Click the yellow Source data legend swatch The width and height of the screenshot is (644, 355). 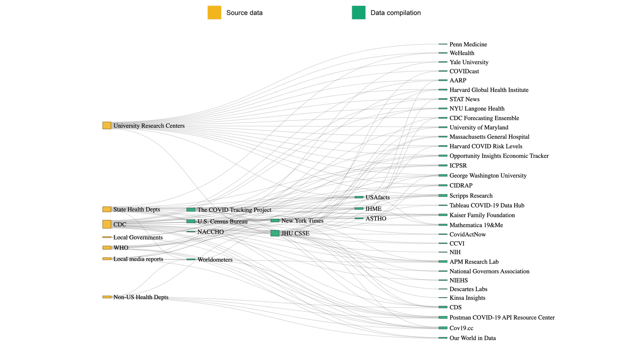(214, 13)
